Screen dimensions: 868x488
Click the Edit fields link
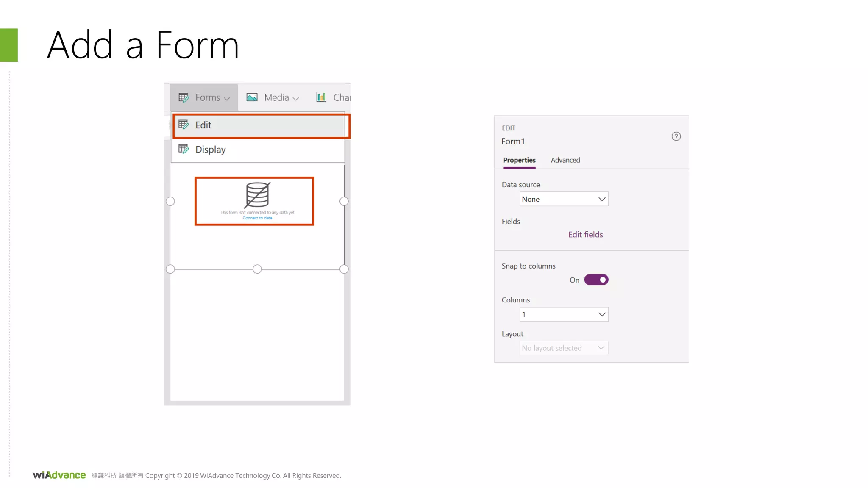[585, 235]
